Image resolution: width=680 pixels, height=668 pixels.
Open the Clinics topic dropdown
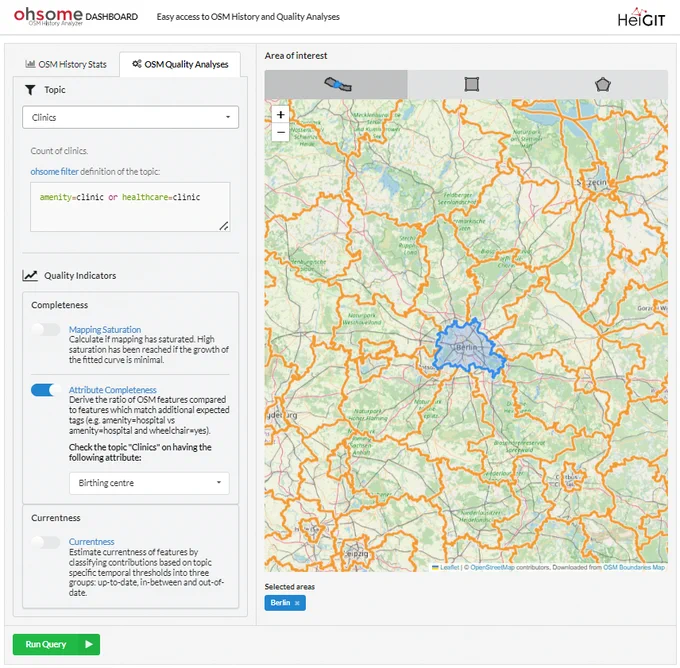131,118
